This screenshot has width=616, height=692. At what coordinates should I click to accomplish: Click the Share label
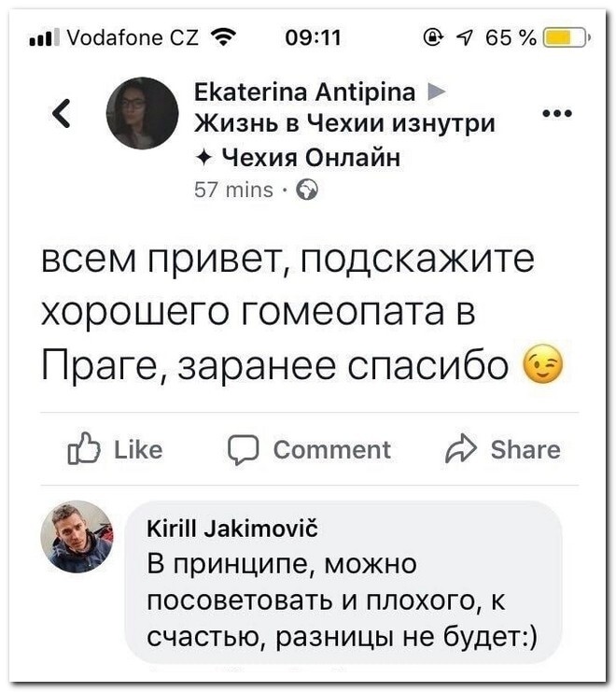point(525,450)
